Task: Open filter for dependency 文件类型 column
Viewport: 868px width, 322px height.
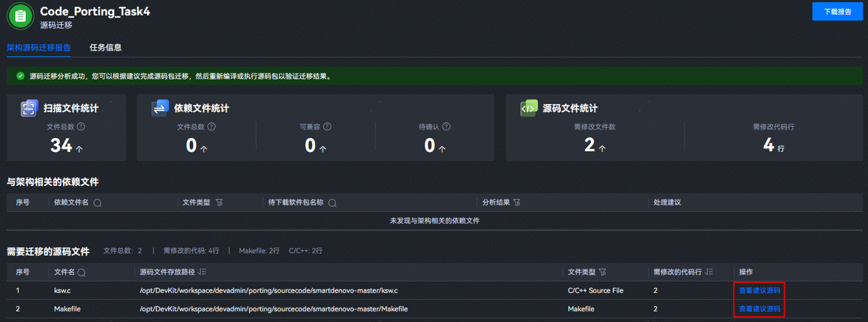Action: 219,203
